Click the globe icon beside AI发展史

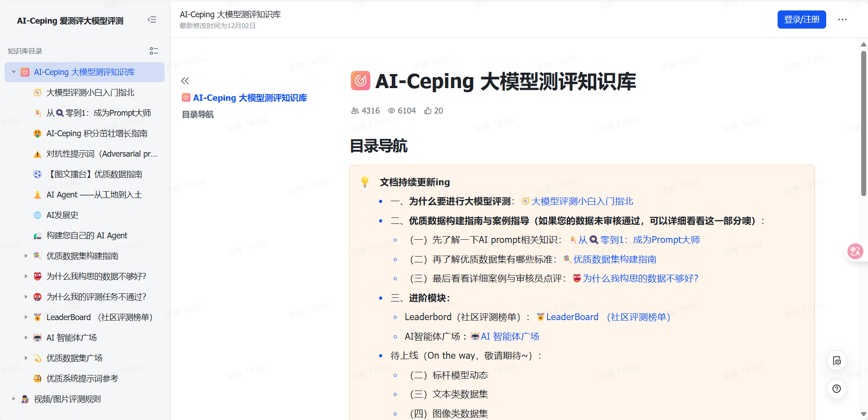[38, 215]
